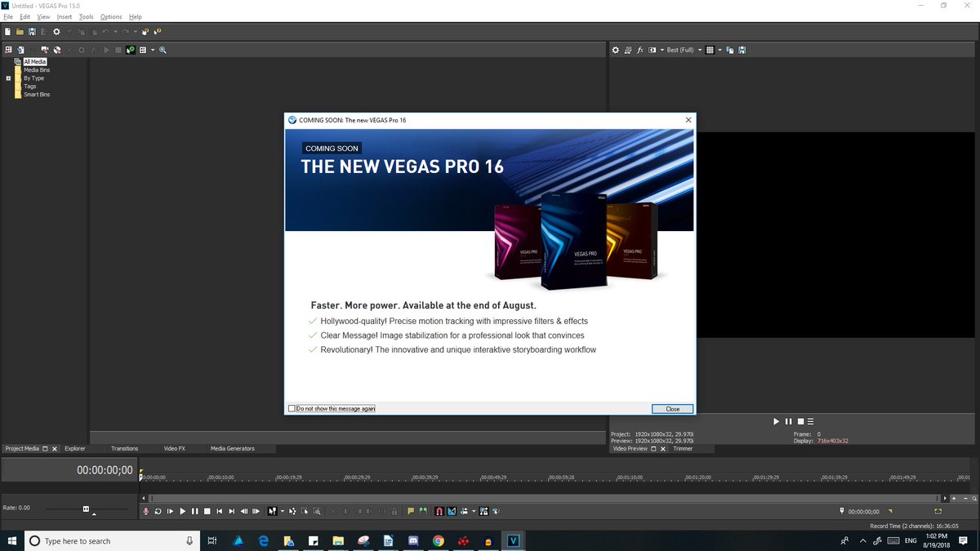Save the project with the floppy disk icon
980x551 pixels.
click(x=32, y=32)
